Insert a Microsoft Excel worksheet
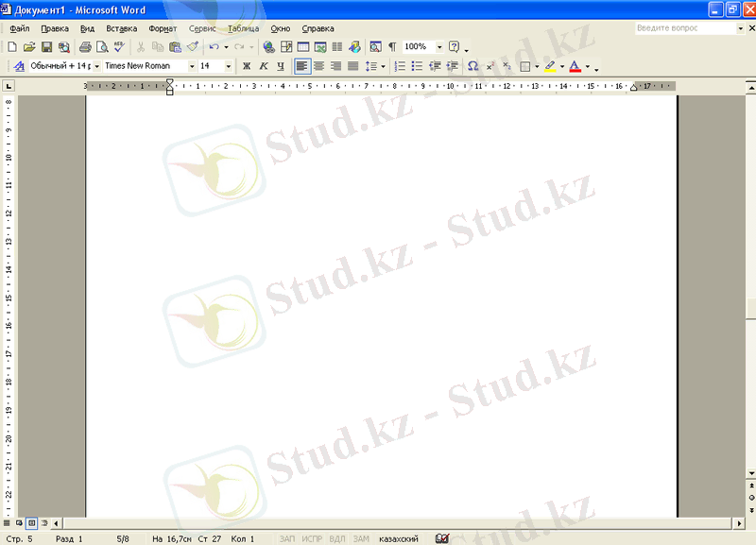 320,46
